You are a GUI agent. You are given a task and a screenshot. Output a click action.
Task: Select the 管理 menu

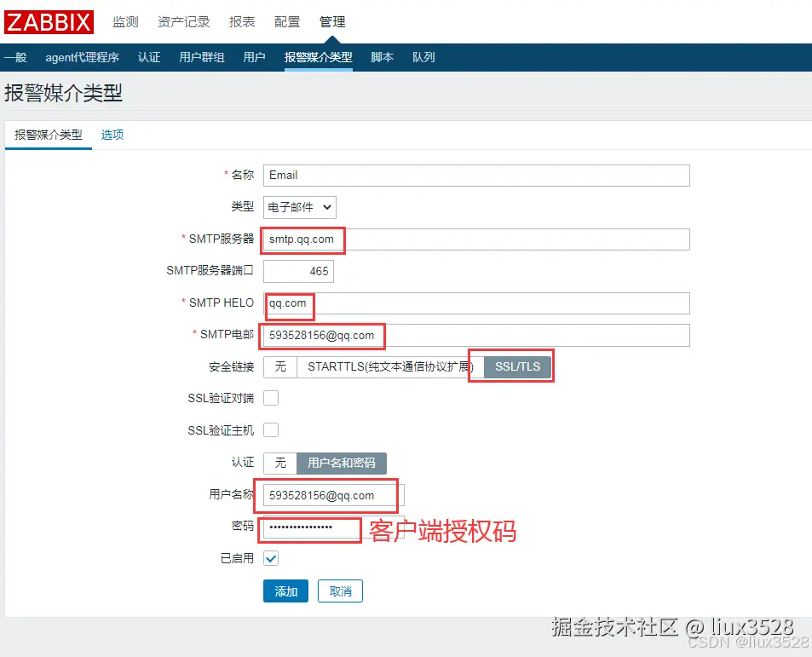332,22
